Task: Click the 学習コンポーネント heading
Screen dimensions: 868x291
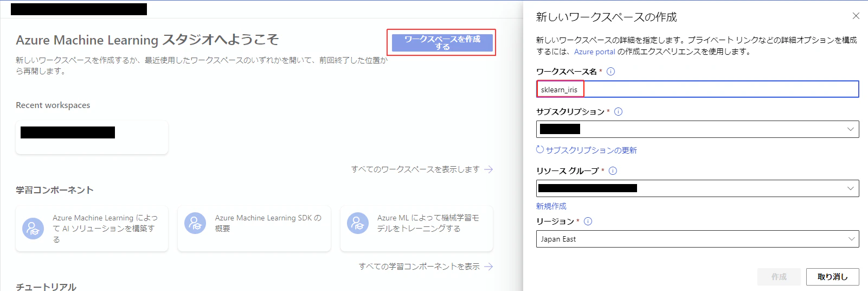Action: click(55, 190)
